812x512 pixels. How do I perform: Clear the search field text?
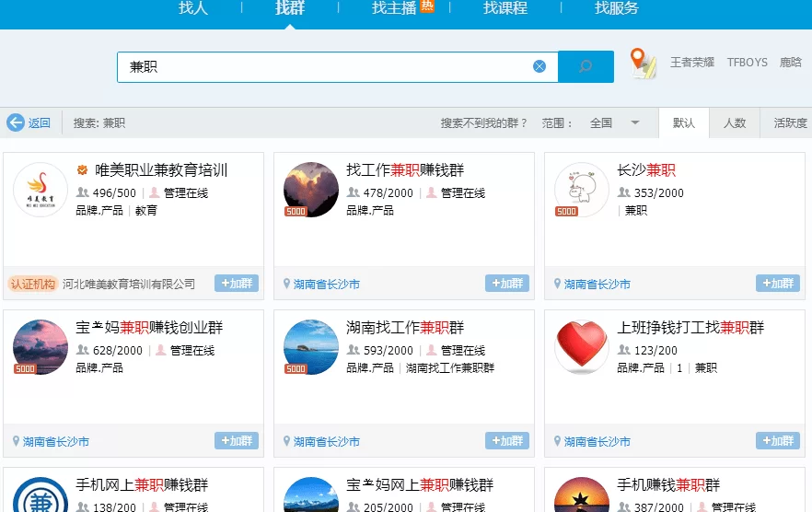(539, 66)
